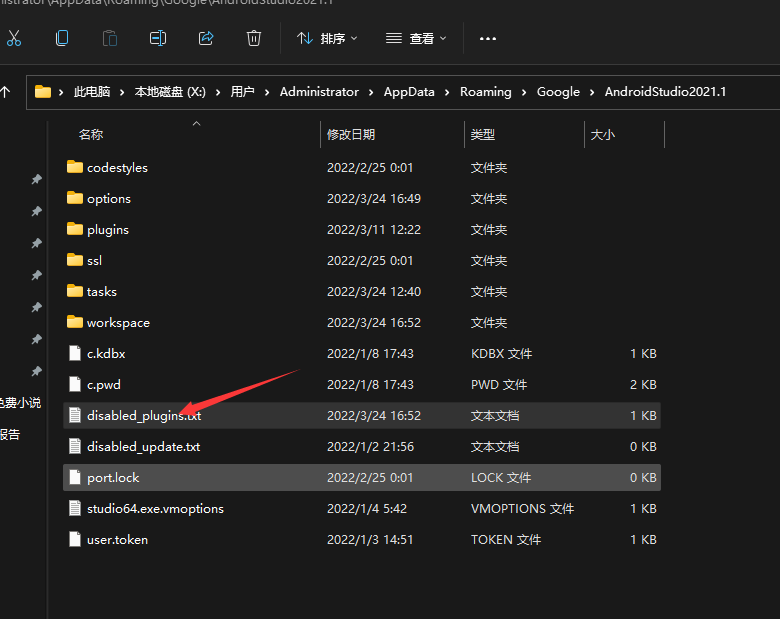Click the user.token file icon

[x=75, y=539]
